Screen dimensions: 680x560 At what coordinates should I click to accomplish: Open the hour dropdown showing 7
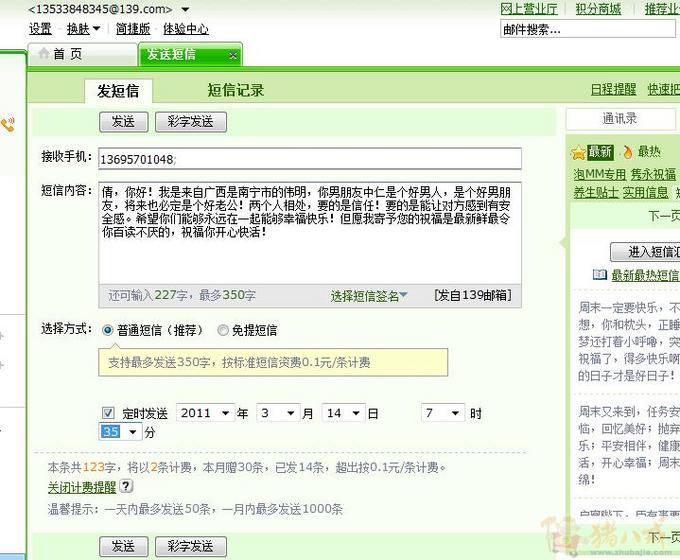click(x=442, y=413)
